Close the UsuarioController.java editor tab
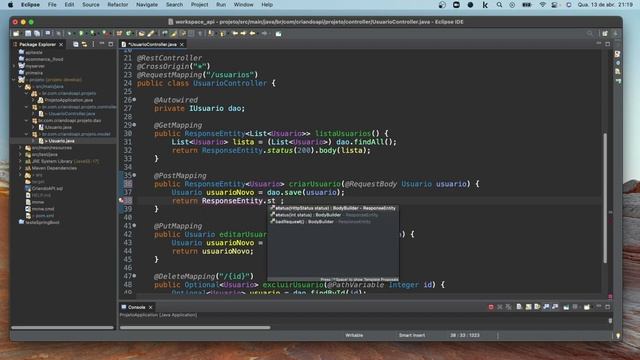 pos(182,44)
